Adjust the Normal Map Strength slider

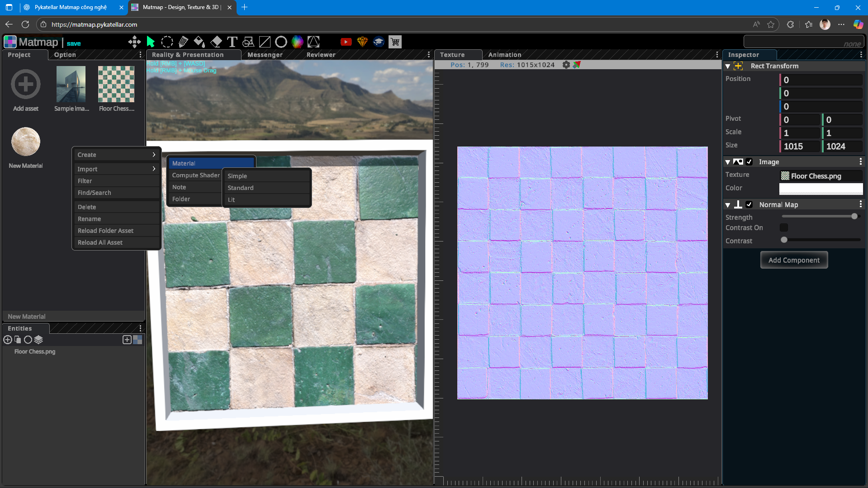[821, 217]
